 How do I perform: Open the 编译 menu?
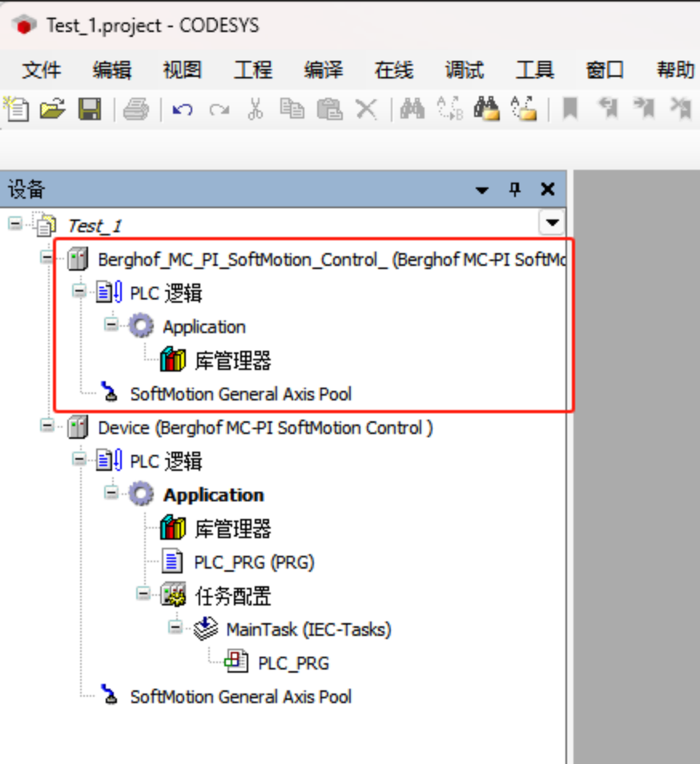pos(324,70)
